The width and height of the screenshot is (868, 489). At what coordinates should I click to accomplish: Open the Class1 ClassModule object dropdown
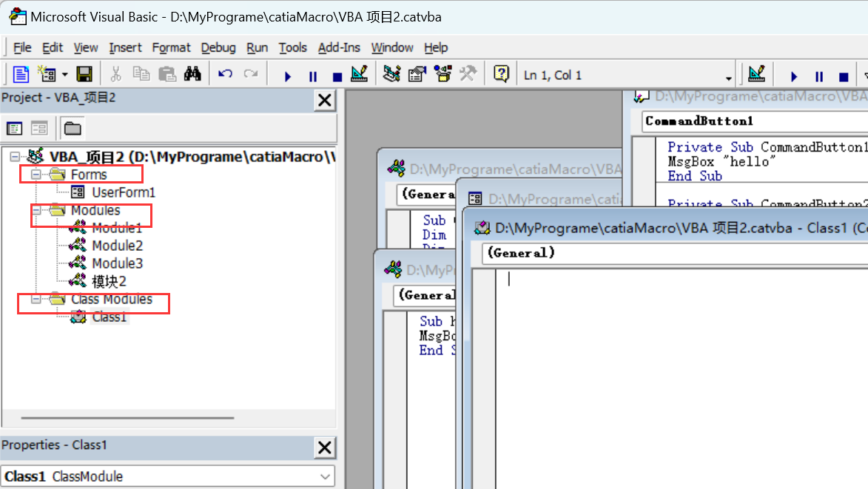point(325,476)
